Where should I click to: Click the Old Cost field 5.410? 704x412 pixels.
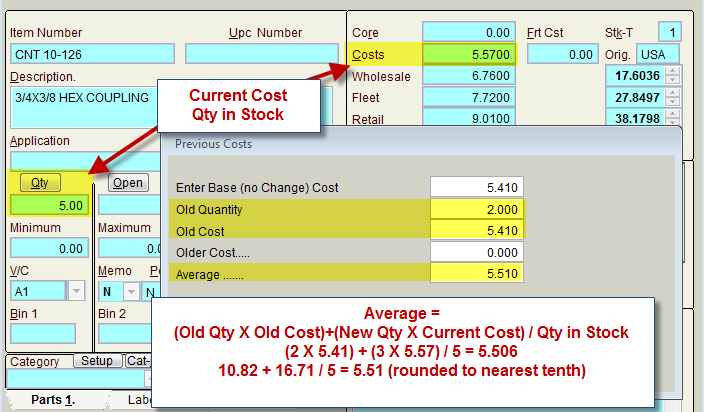pyautogui.click(x=477, y=231)
